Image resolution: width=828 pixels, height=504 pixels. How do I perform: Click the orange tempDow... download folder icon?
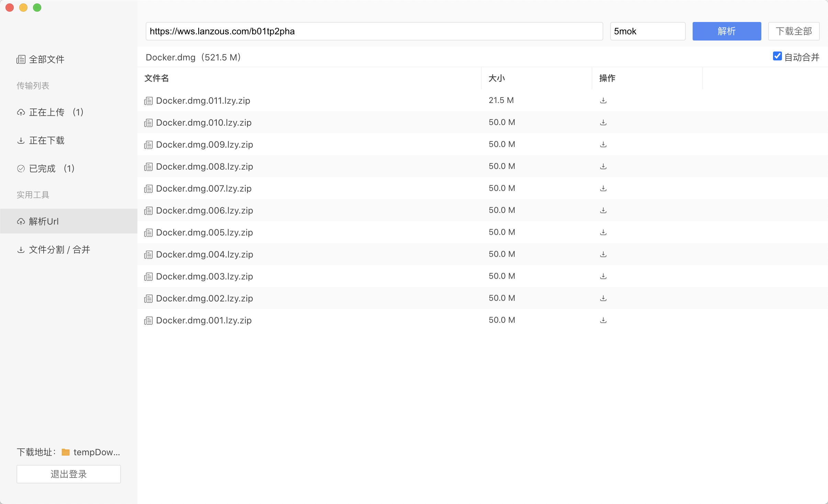[x=66, y=452]
